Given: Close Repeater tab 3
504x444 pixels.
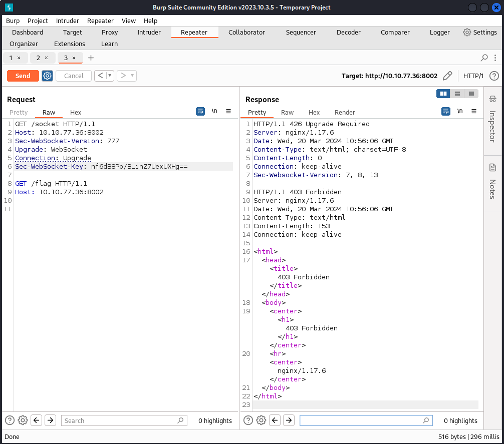Looking at the screenshot, I should pos(74,58).
